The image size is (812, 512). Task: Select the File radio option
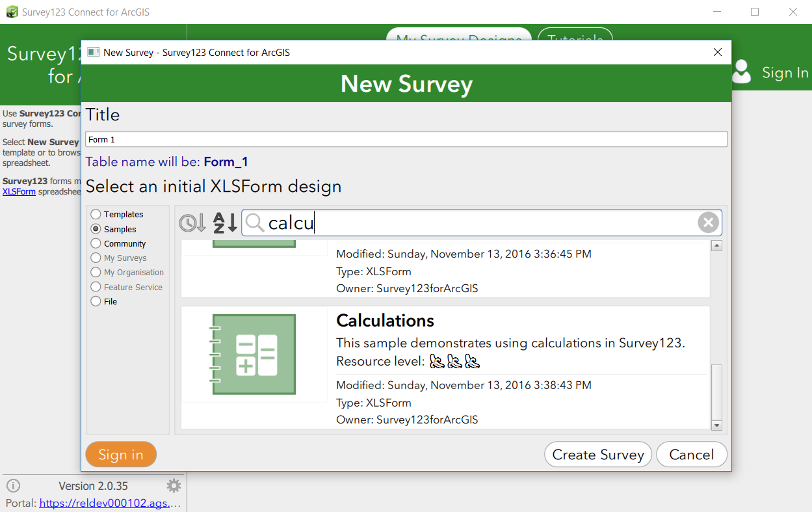[96, 301]
